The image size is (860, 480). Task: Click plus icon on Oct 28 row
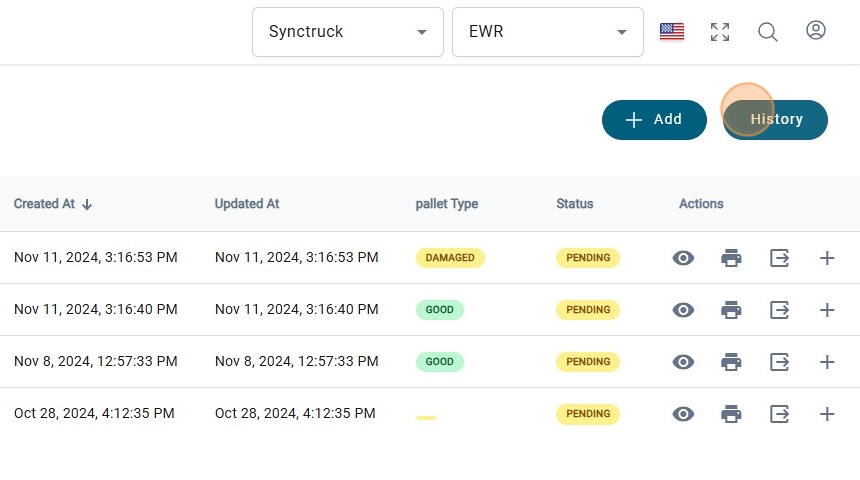pos(827,414)
